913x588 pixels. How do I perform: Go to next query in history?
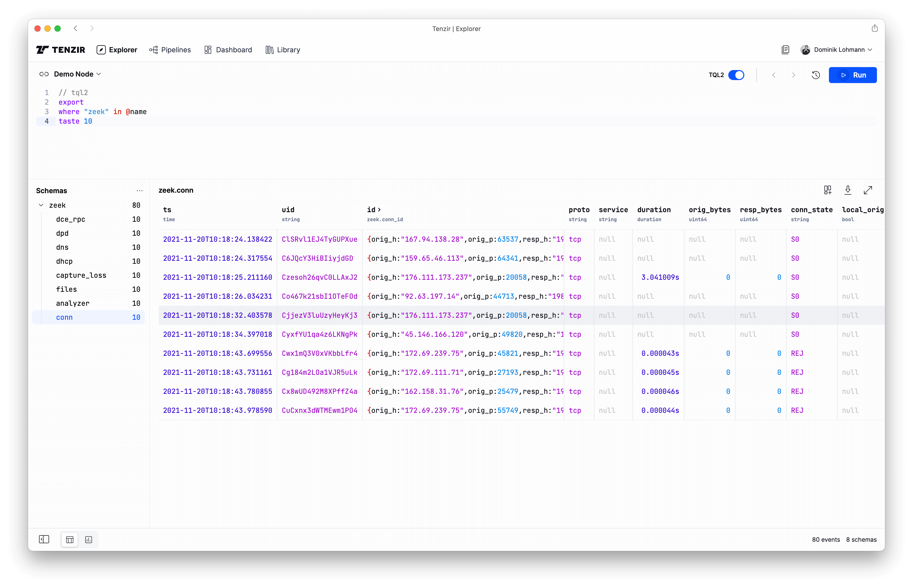(793, 75)
